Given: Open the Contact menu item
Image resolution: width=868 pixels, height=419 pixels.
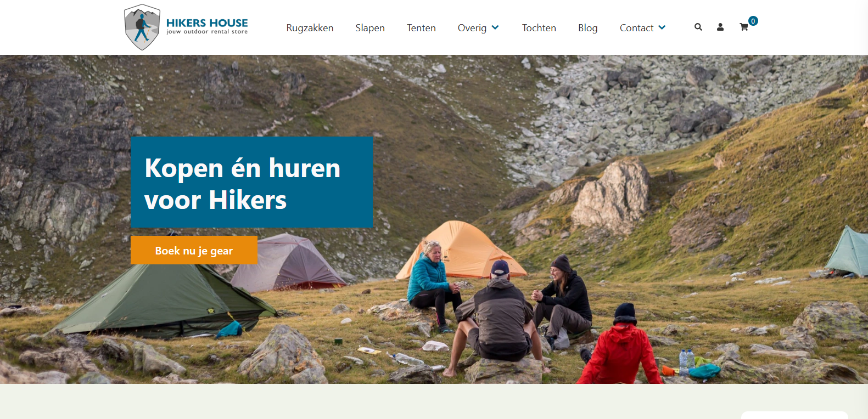Looking at the screenshot, I should (637, 28).
